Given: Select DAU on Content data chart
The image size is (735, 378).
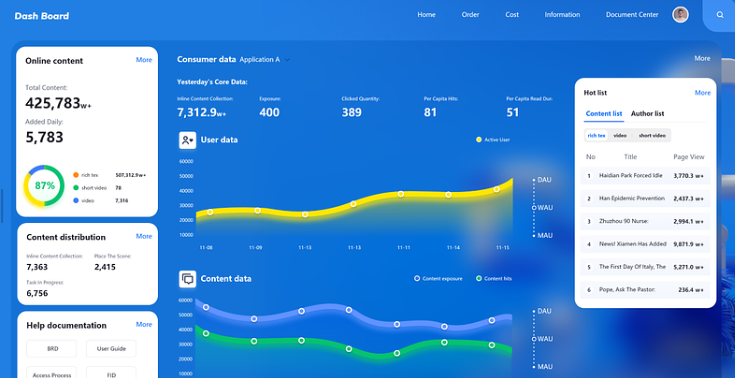Looking at the screenshot, I should (544, 311).
